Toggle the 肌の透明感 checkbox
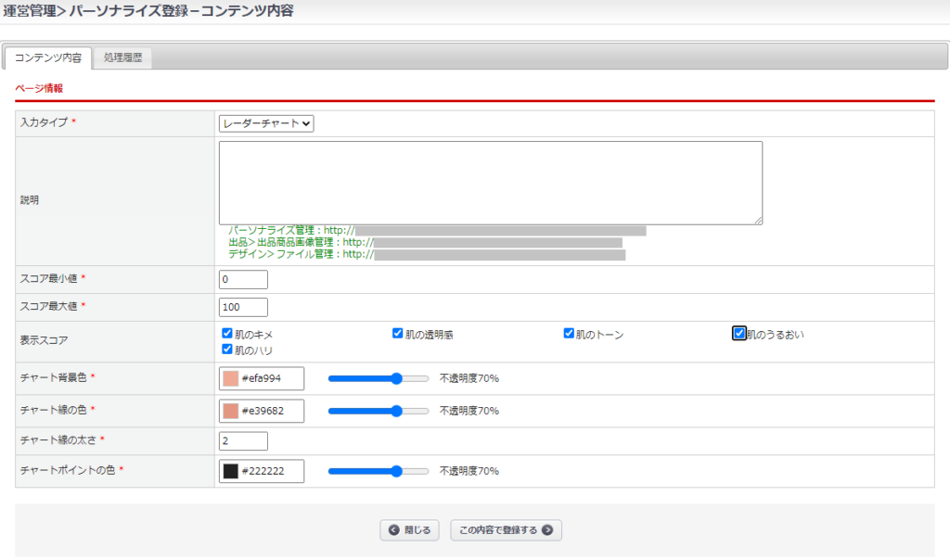This screenshot has width=950, height=560. pos(398,334)
